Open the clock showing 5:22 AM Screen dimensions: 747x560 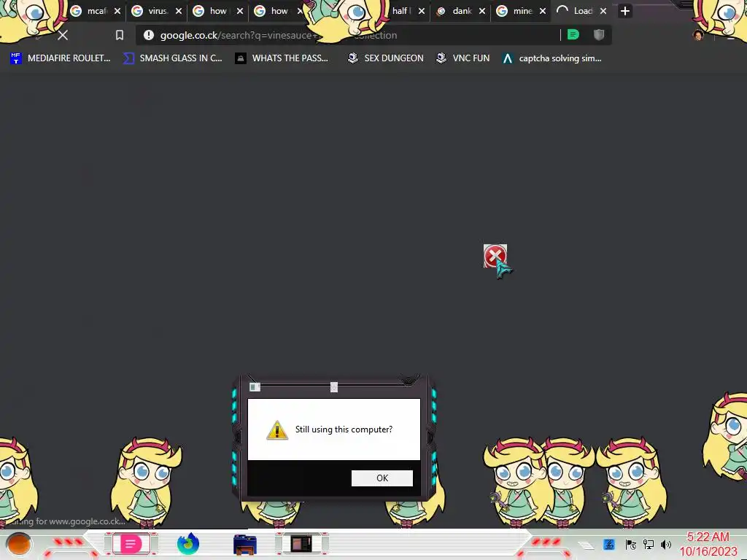708,544
